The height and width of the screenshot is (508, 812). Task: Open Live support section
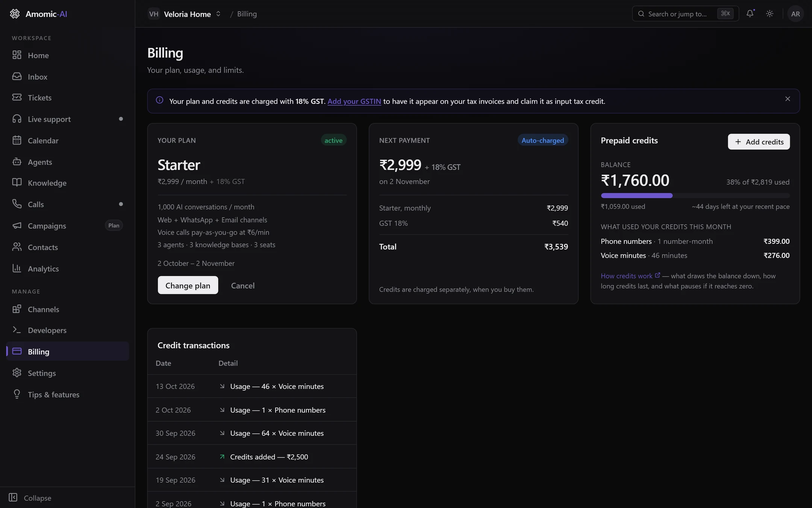[x=68, y=119]
